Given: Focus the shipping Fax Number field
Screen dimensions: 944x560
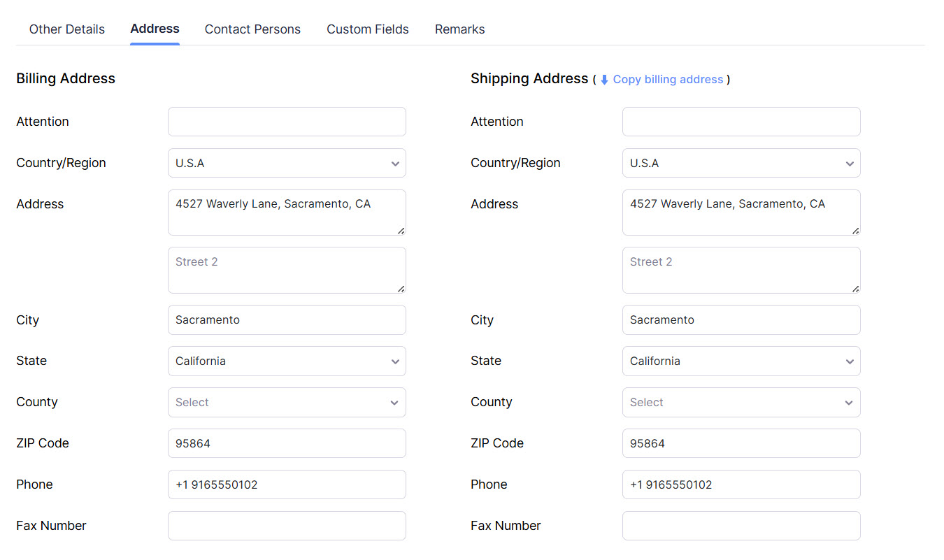Looking at the screenshot, I should tap(741, 526).
